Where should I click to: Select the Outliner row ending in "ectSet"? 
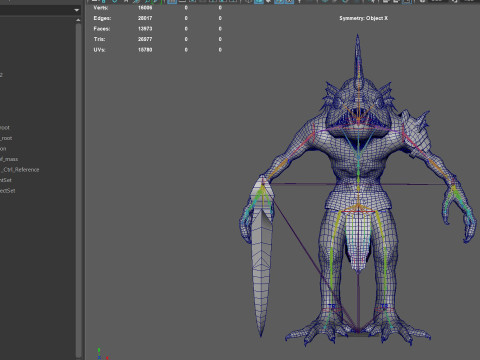coord(8,191)
